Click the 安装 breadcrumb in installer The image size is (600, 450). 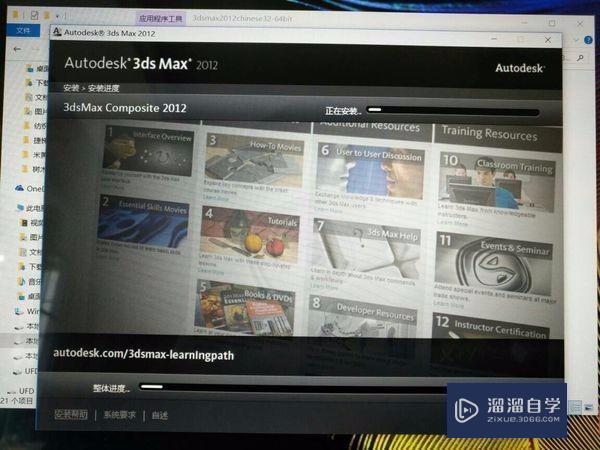71,88
